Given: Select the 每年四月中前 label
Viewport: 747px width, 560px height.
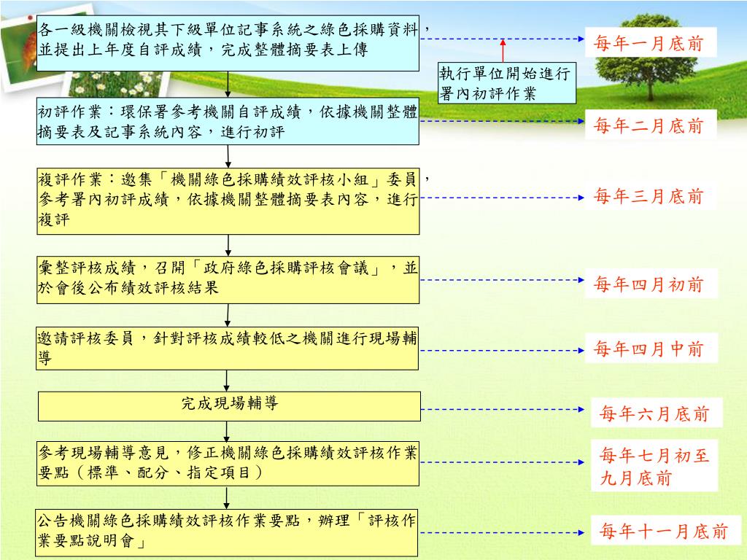Looking at the screenshot, I should click(x=649, y=349).
